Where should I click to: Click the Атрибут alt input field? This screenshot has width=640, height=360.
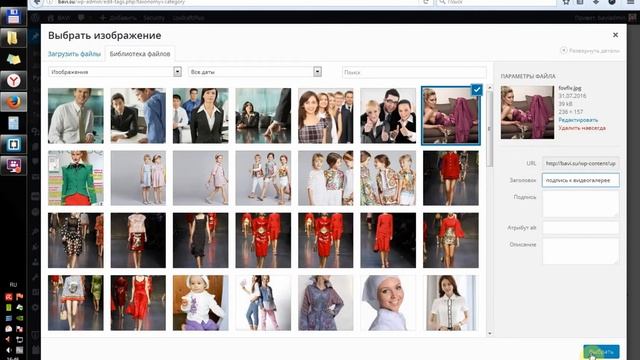click(580, 228)
